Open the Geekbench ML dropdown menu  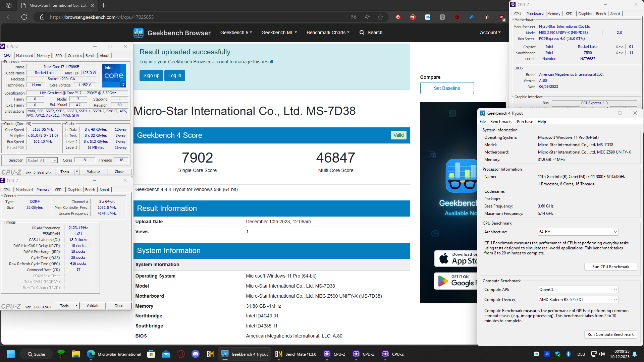click(x=279, y=33)
